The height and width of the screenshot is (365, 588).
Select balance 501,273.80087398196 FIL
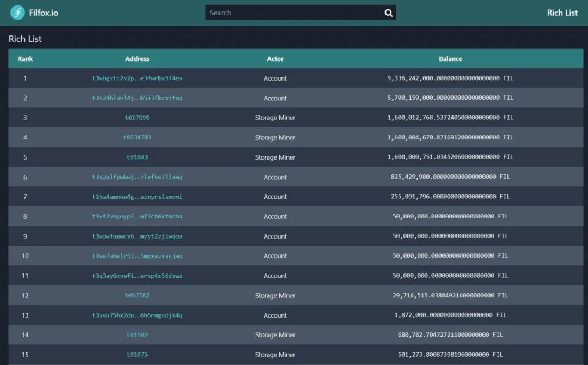(450, 355)
